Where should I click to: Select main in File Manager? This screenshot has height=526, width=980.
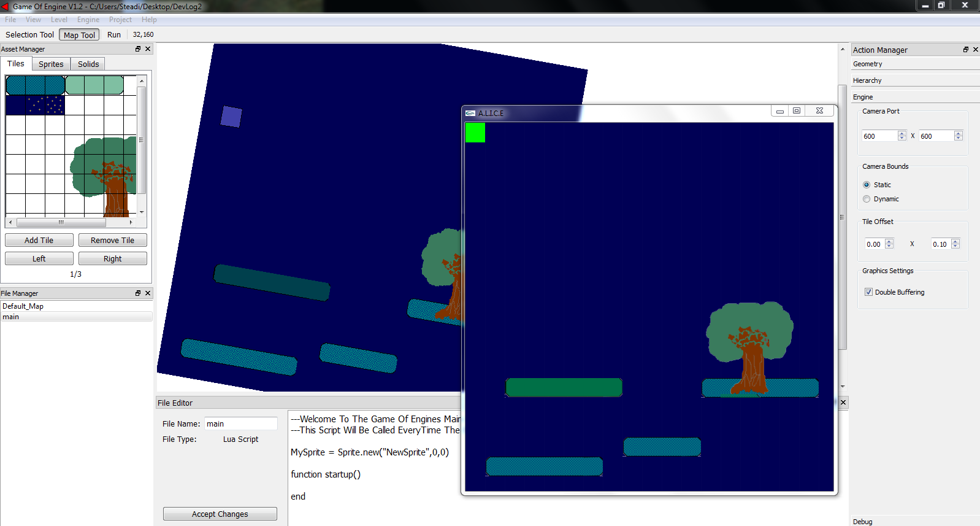[76, 317]
